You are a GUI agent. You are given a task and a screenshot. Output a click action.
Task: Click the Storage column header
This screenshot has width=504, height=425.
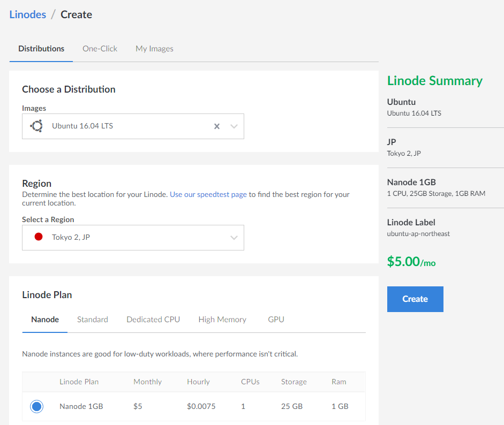[x=294, y=382]
